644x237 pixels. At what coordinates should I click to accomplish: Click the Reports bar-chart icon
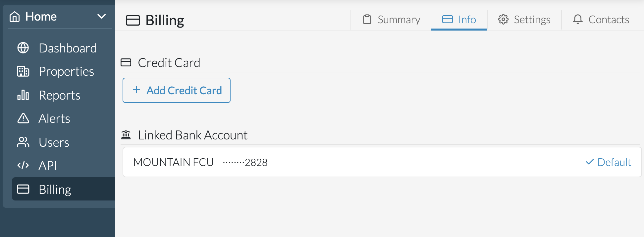[23, 95]
